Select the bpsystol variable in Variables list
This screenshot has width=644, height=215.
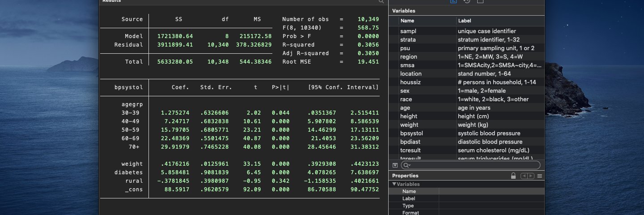coord(467,133)
